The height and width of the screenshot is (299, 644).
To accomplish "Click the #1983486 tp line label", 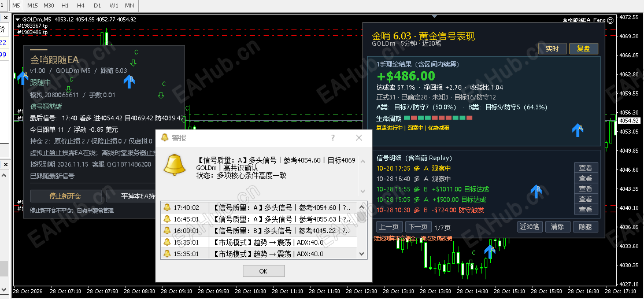I will pos(32,32).
